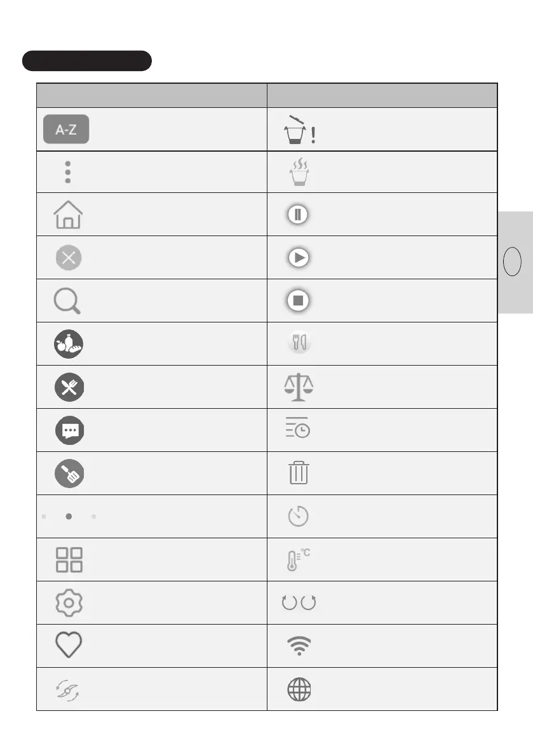Go to the Home house icon
The width and height of the screenshot is (533, 756).
(68, 215)
